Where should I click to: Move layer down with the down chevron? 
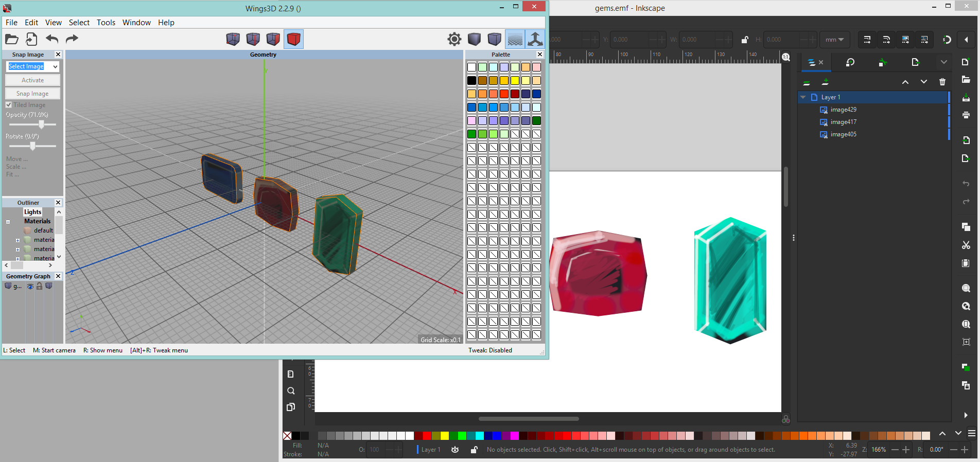point(924,82)
